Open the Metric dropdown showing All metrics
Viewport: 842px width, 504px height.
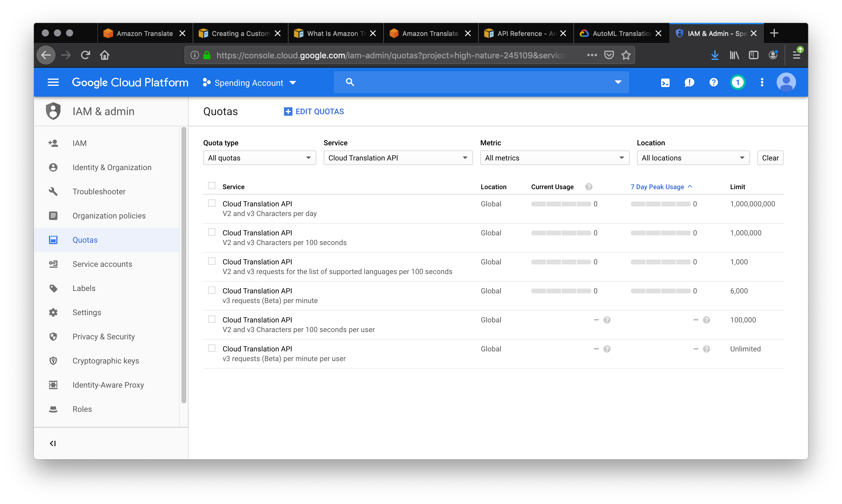pos(554,158)
